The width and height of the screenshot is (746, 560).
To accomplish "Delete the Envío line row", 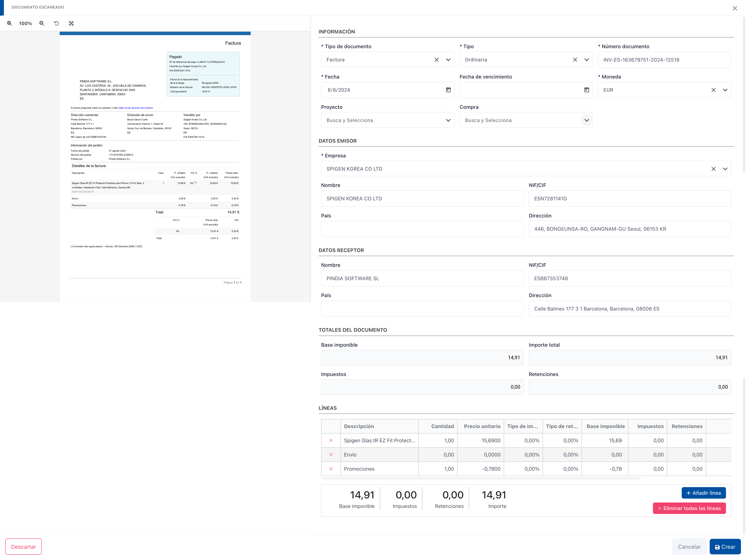I will pos(331,454).
